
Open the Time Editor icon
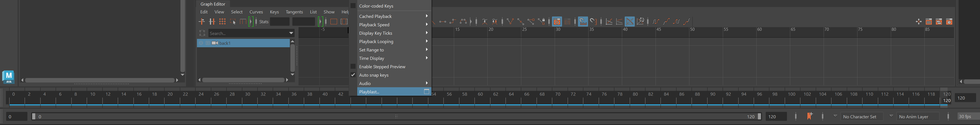949,22
